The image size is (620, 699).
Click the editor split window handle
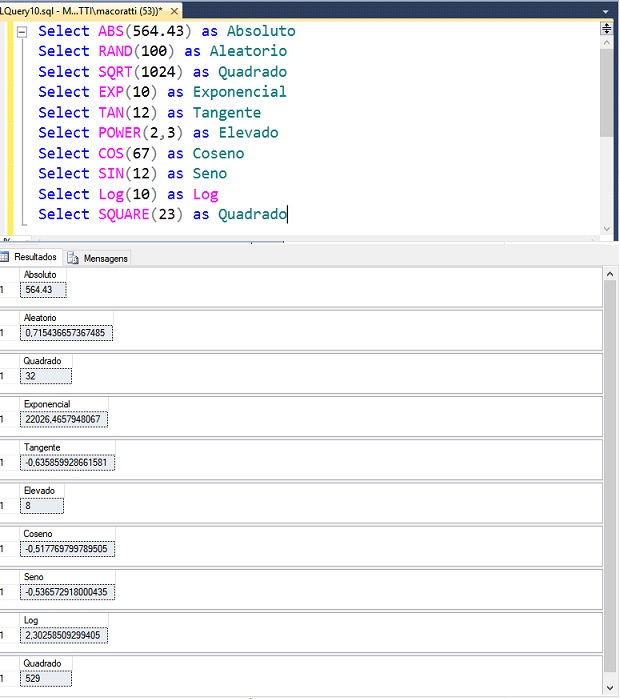tap(606, 29)
